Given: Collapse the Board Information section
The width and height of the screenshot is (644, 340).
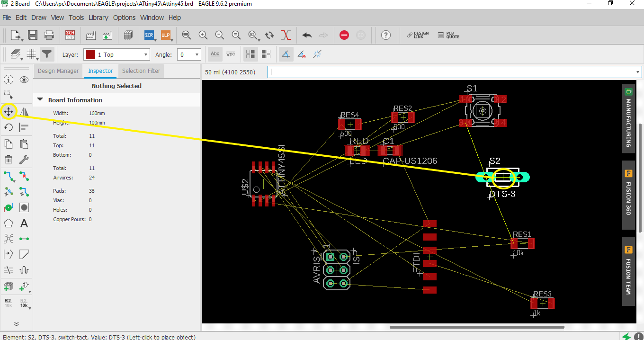Looking at the screenshot, I should (x=40, y=100).
